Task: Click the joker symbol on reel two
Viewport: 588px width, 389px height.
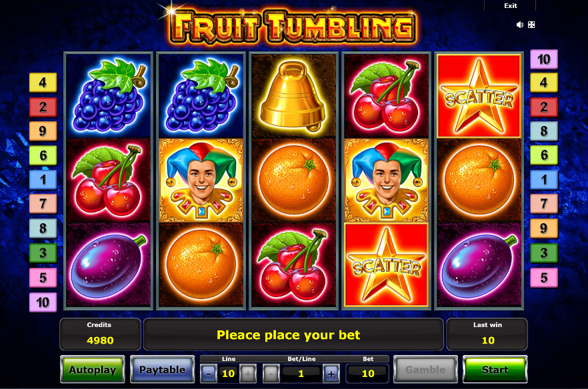Action: click(201, 181)
